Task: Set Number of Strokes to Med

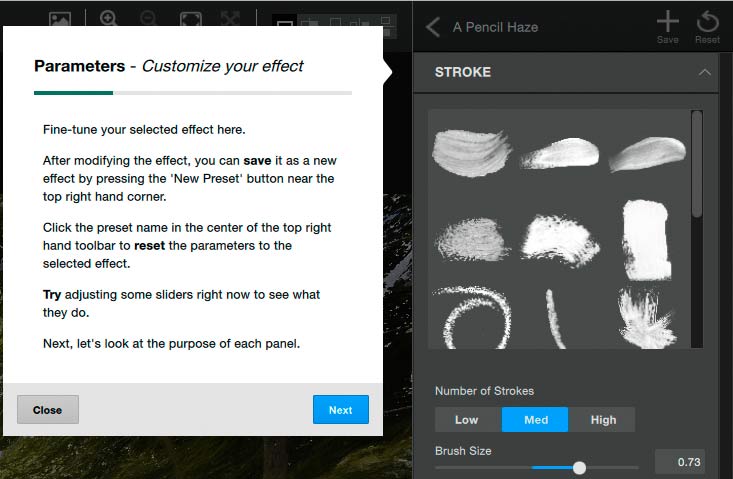Action: (x=535, y=420)
